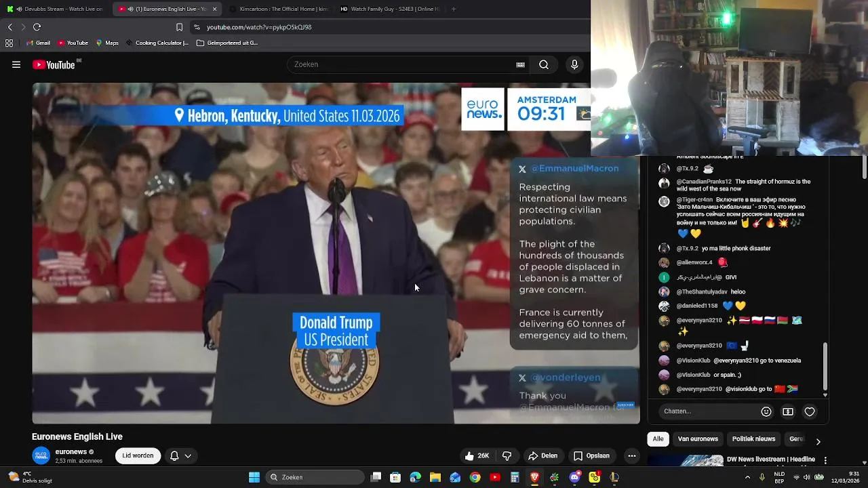The image size is (868, 488).
Task: Show hidden system tray icons chevron
Action: (x=747, y=477)
